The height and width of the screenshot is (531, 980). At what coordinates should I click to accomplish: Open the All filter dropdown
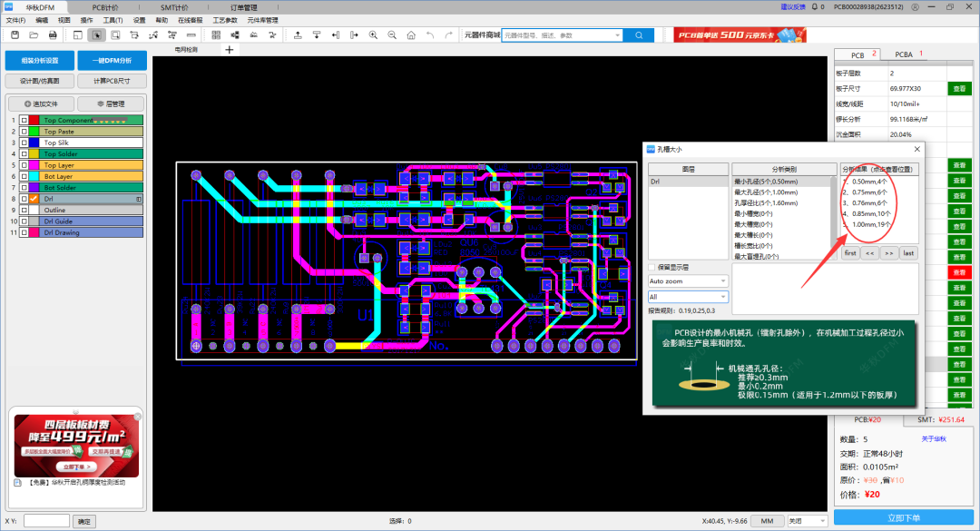point(688,297)
